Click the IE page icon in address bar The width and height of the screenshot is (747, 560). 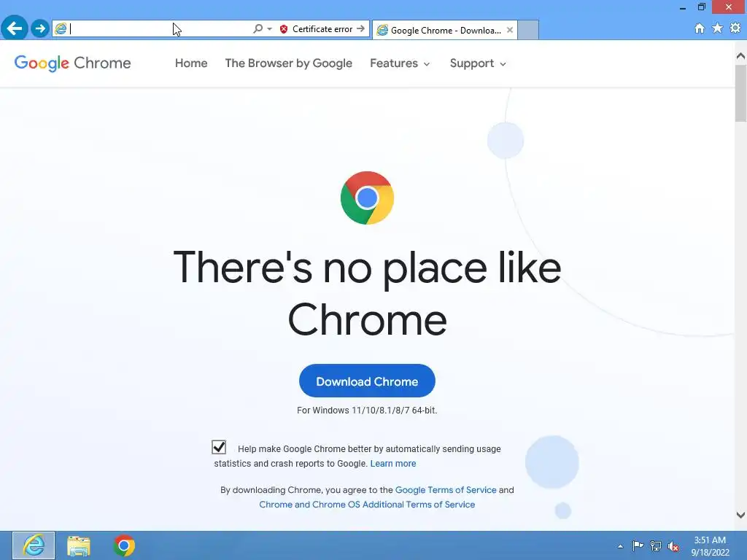click(x=61, y=29)
